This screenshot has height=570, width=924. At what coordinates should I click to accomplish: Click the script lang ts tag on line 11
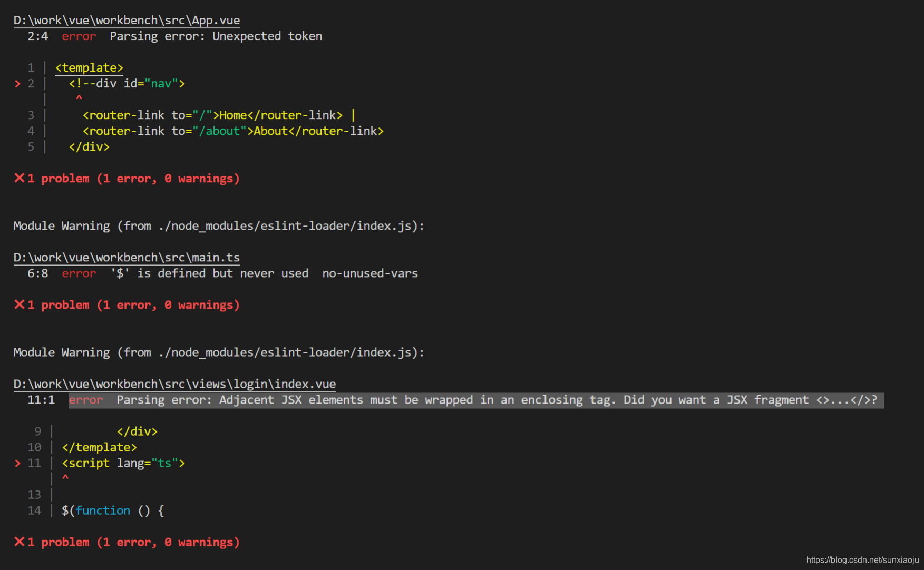click(x=122, y=463)
